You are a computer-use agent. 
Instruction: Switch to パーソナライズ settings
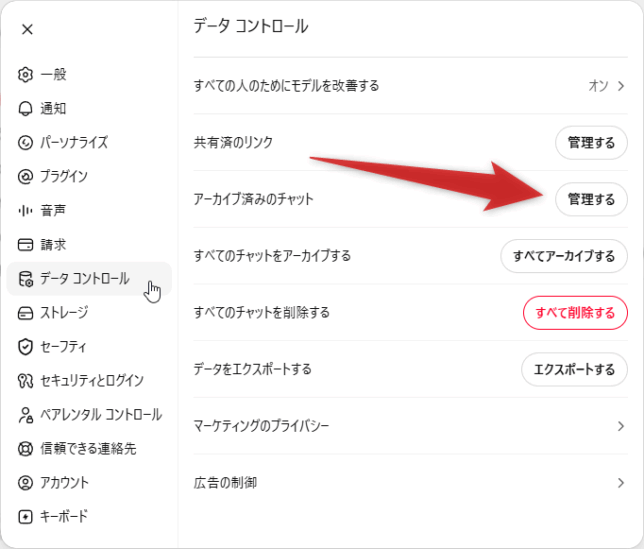click(89, 143)
